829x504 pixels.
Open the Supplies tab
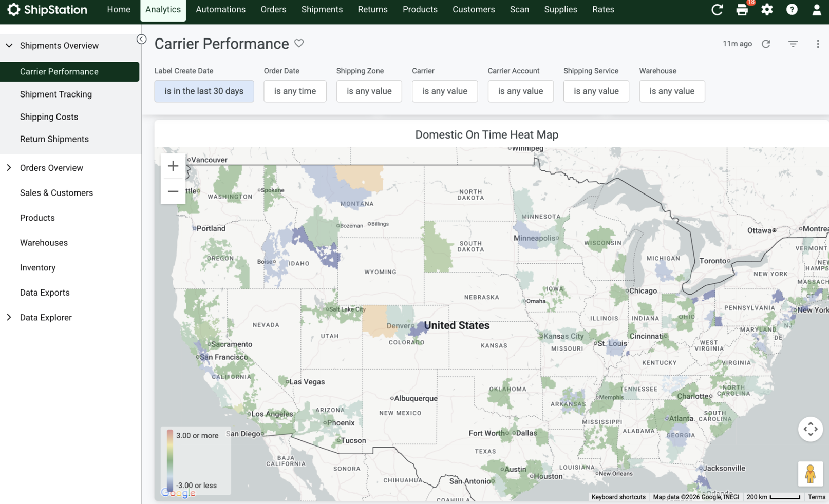[x=560, y=10]
